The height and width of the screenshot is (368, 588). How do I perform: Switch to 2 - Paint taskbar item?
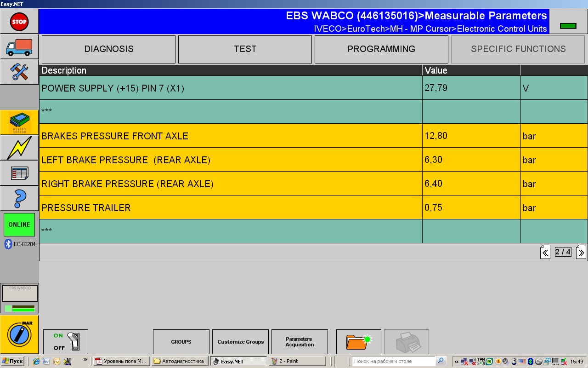tap(298, 361)
